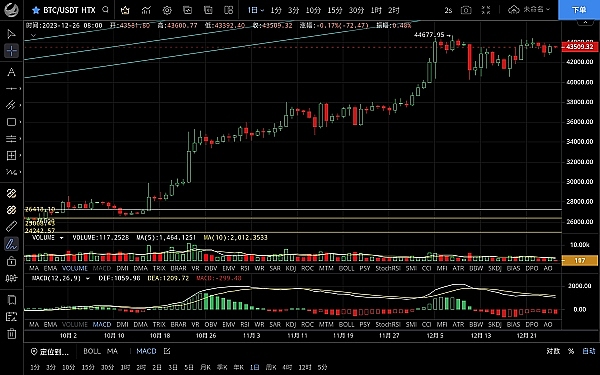Expand the 1日 interval dropdown
The width and height of the screenshot is (600, 375).
click(x=256, y=10)
